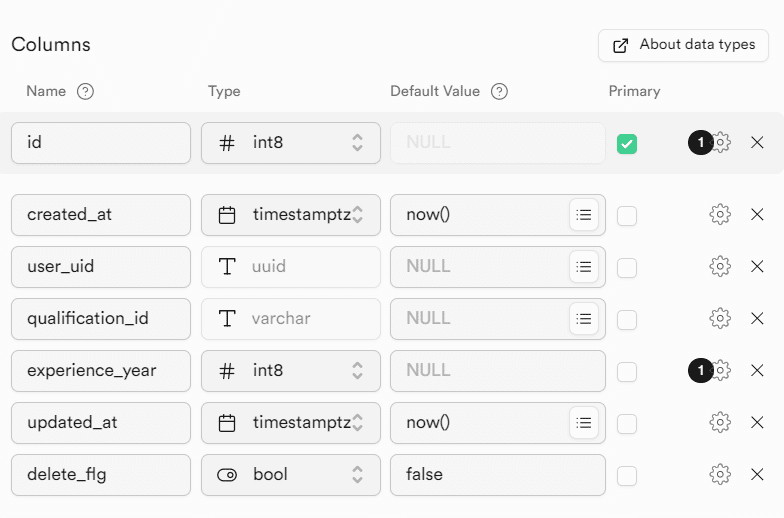Open settings gear for qualification_id column
The image size is (784, 518).
click(720, 318)
